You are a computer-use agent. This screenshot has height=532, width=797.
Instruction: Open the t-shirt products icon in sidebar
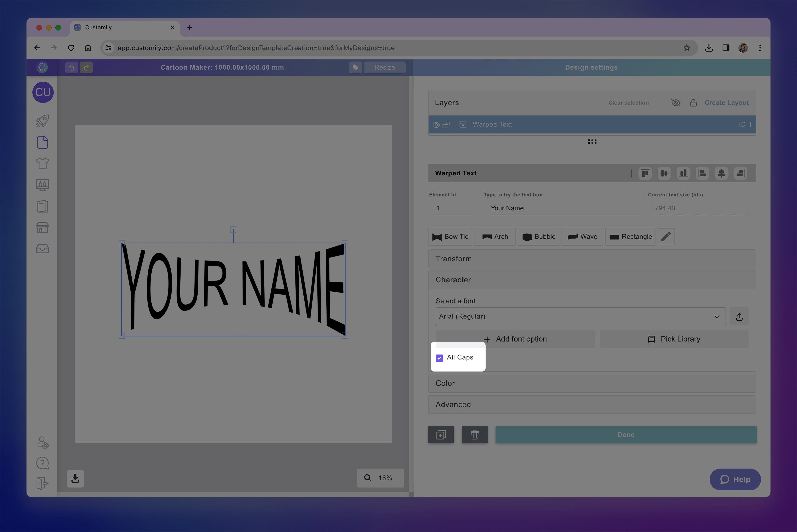(42, 164)
